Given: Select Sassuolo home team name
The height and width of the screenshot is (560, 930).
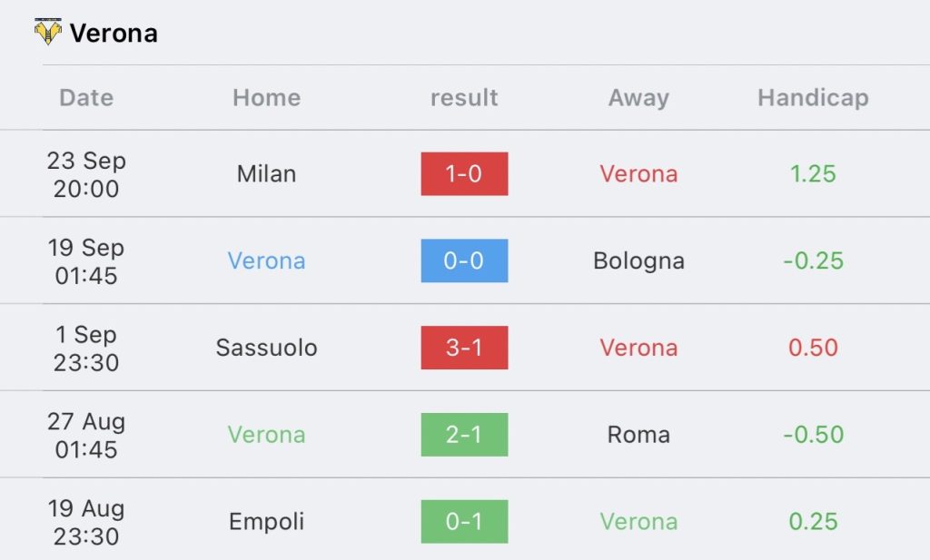Looking at the screenshot, I should [266, 348].
